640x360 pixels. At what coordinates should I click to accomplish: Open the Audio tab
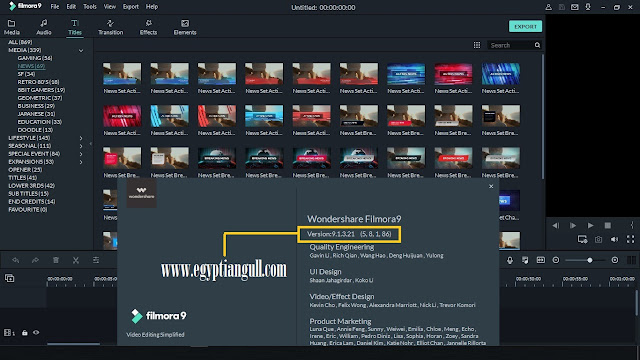pyautogui.click(x=44, y=27)
